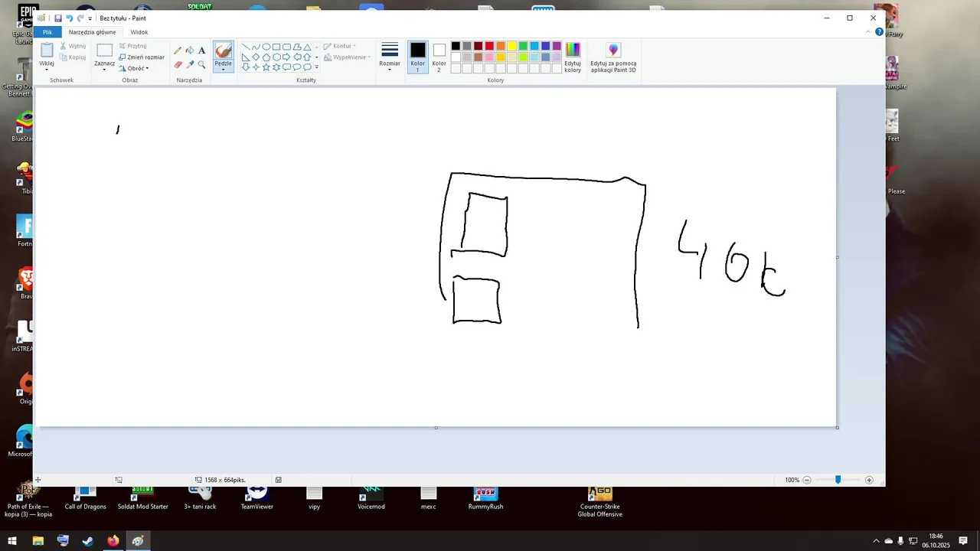This screenshot has height=551, width=980.
Task: Open Edit colors (Edytuj kolory)
Action: click(x=573, y=58)
